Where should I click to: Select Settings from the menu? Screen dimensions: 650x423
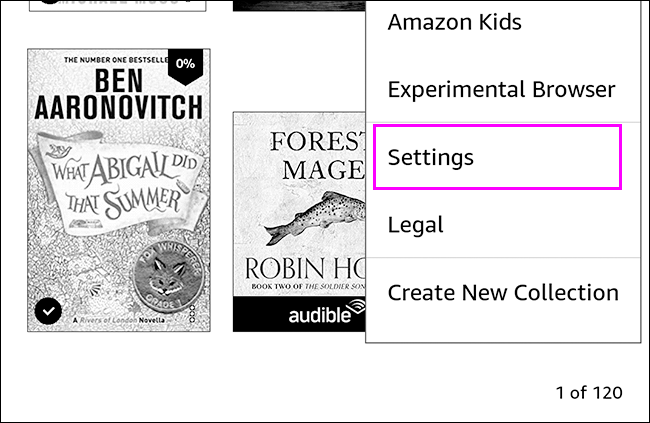coord(497,156)
